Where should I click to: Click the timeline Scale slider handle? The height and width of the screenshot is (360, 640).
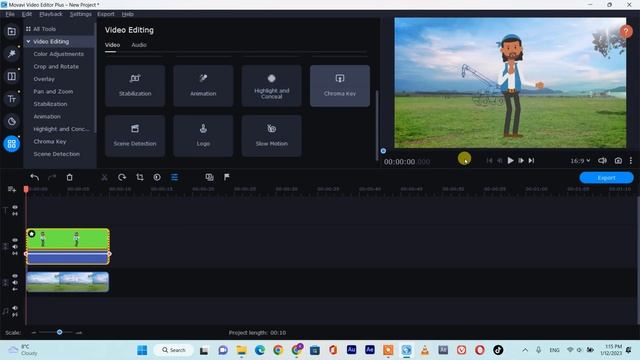(x=59, y=332)
